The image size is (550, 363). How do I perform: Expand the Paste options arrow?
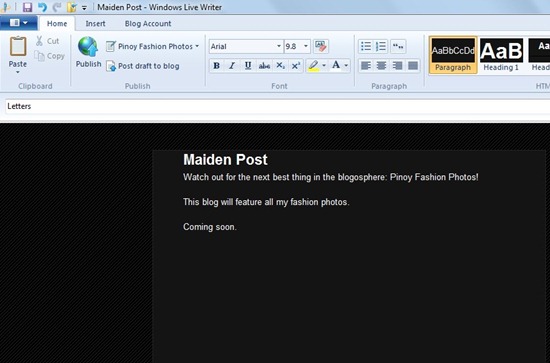[18, 72]
